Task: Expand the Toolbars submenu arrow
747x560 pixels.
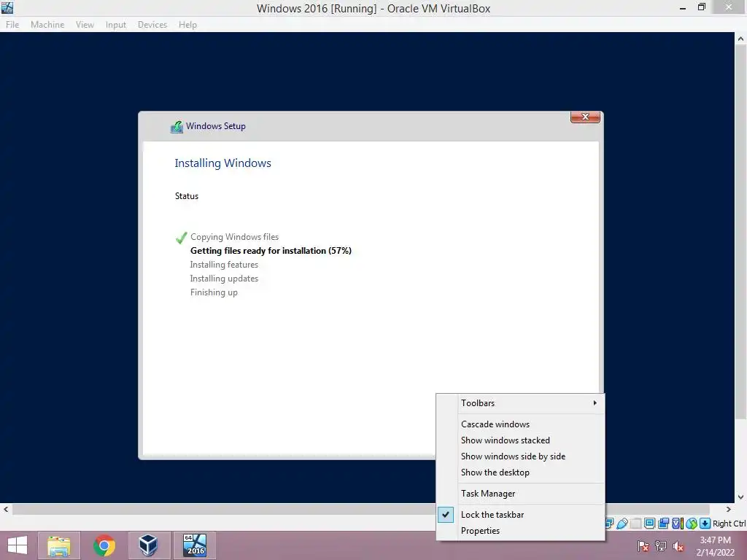Action: click(595, 402)
